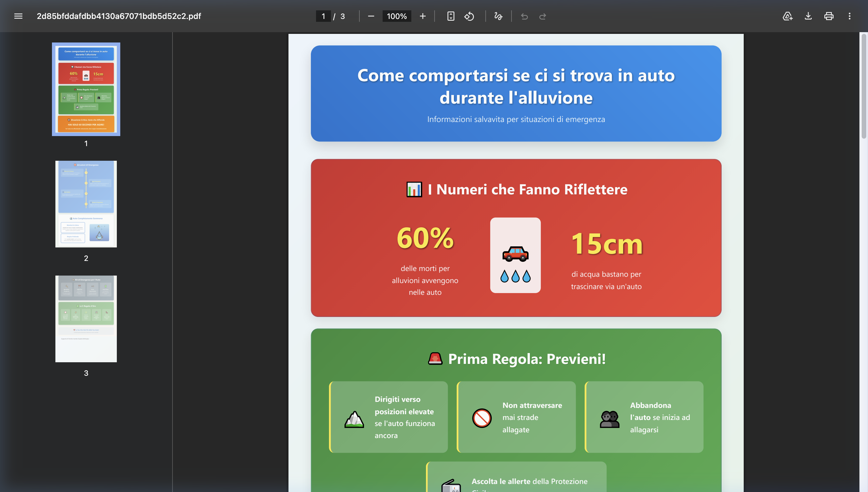Viewport: 868px width, 492px height.
Task: Click the 100% zoom level field
Action: (397, 16)
